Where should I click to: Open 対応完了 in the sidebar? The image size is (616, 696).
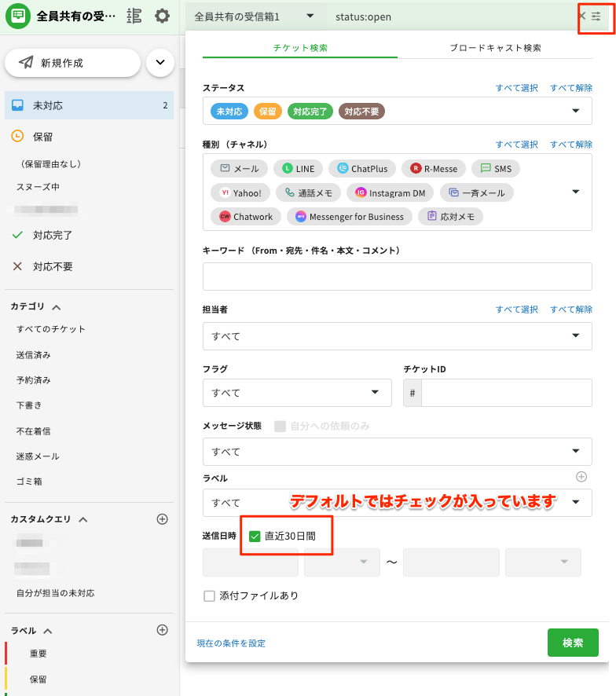pos(53,235)
